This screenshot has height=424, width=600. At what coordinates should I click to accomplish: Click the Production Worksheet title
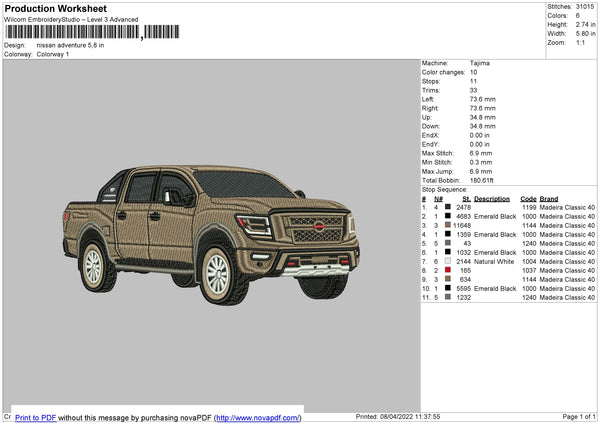pyautogui.click(x=56, y=8)
